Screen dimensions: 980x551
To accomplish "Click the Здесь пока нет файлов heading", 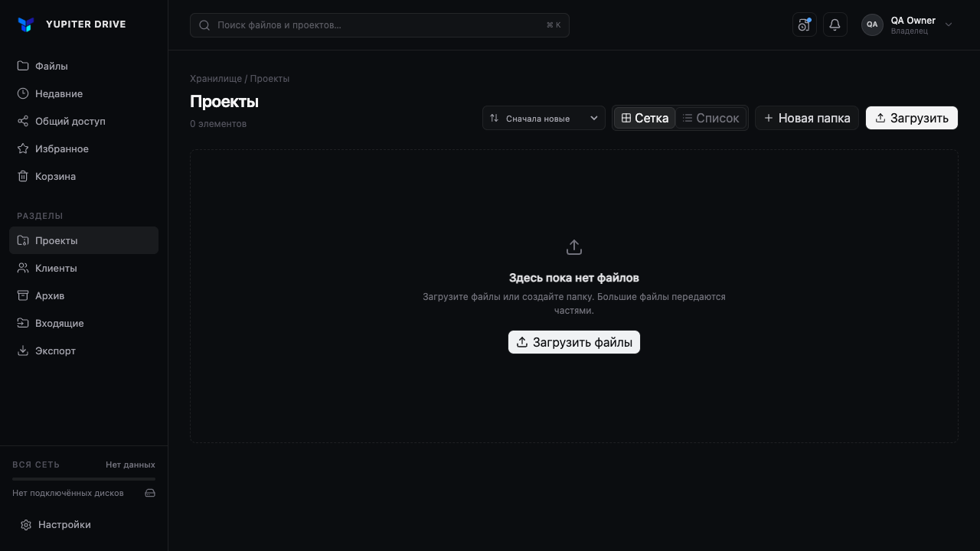I will (574, 278).
